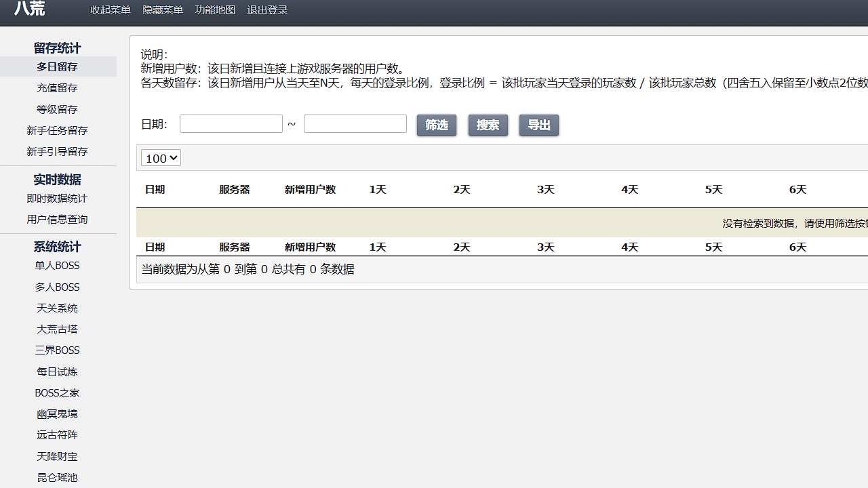The image size is (868, 488).
Task: Select 收起菜单 in the top bar
Action: (111, 9)
